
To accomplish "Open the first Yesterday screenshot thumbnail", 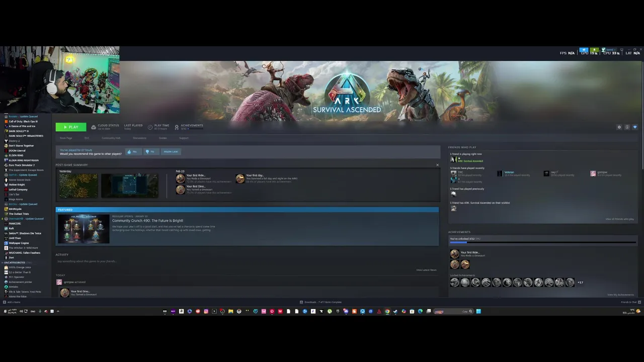I will [78, 186].
